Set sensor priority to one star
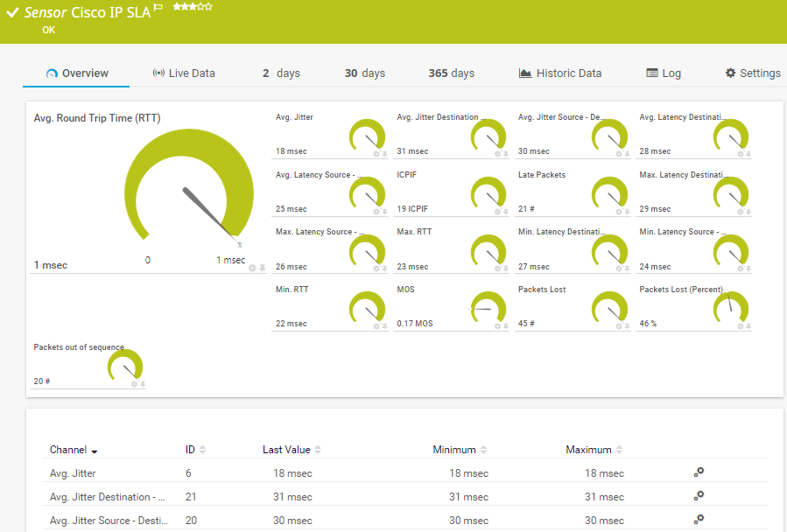This screenshot has height=532, width=787. click(x=177, y=6)
